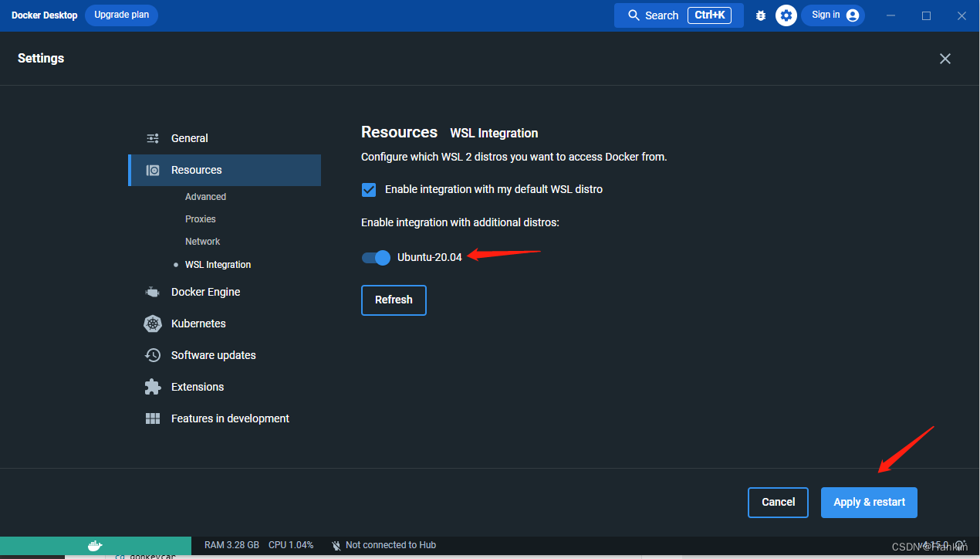Open the Advanced resources settings

[205, 196]
